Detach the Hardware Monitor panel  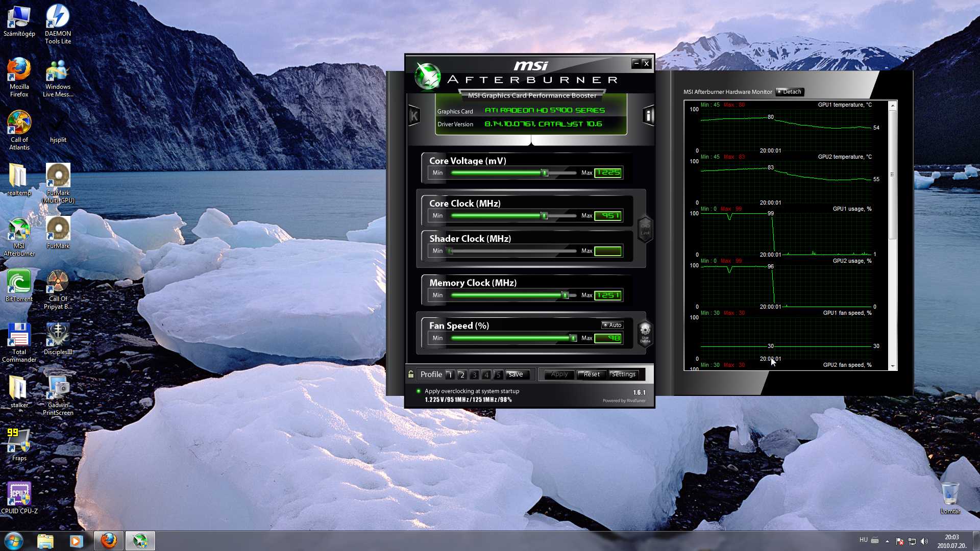(x=790, y=92)
